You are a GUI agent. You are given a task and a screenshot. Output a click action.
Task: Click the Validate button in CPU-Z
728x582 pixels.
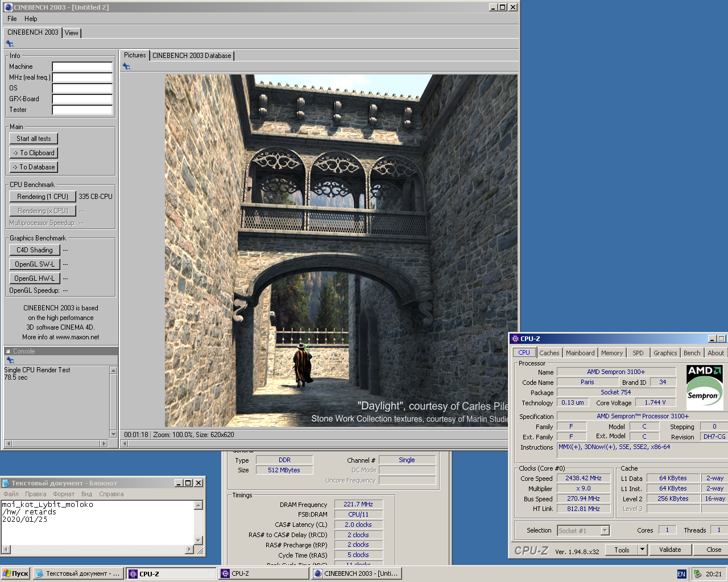[x=670, y=550]
